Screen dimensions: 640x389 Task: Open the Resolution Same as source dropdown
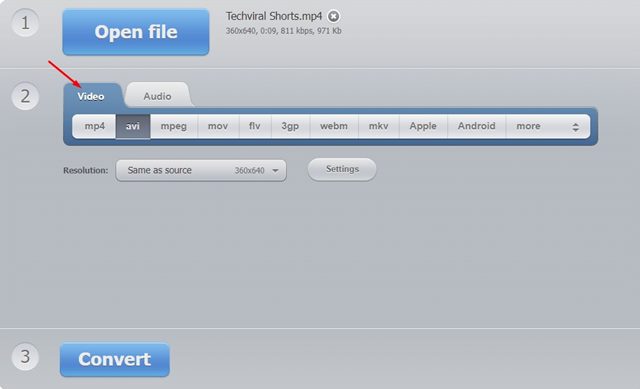(x=201, y=170)
